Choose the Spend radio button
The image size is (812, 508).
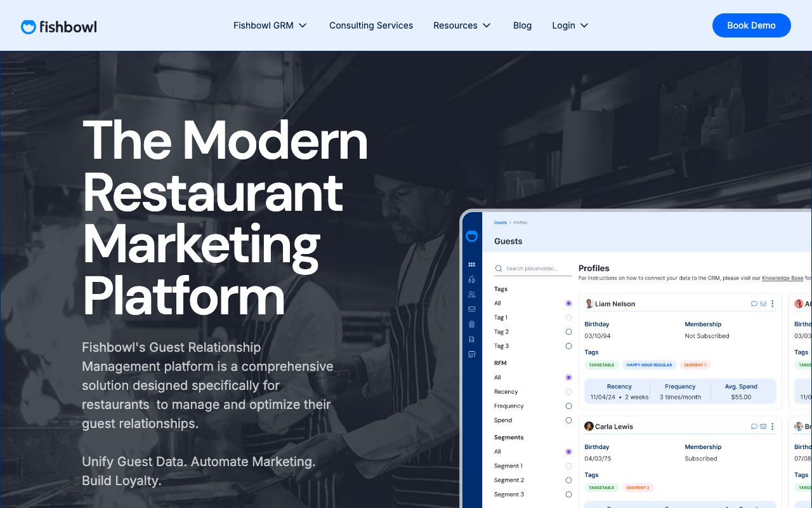point(568,420)
